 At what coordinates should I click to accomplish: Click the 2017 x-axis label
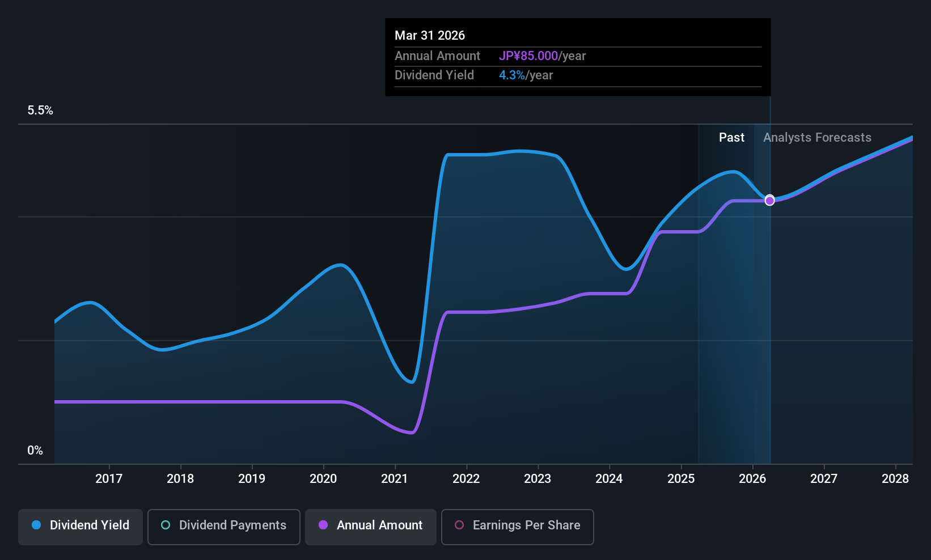pyautogui.click(x=109, y=479)
